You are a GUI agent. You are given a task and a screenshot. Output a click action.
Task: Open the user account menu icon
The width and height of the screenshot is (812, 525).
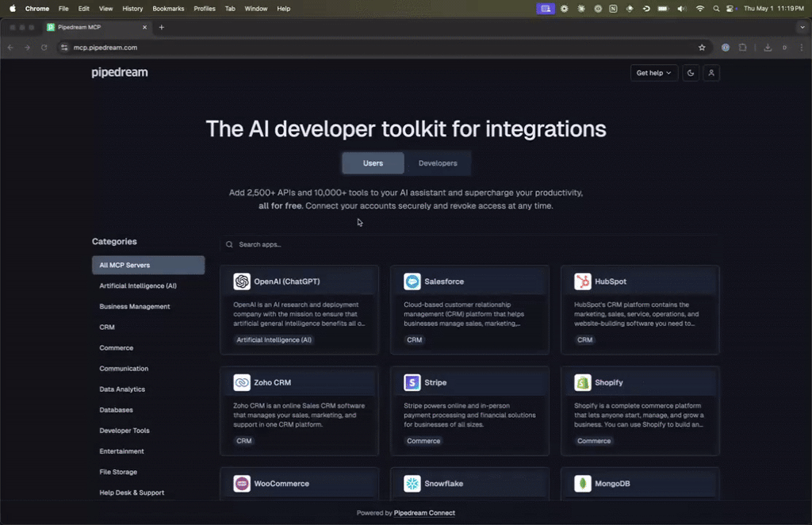point(711,73)
